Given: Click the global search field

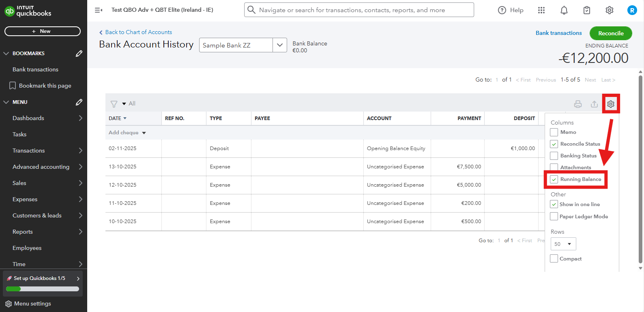Looking at the screenshot, I should click(359, 10).
